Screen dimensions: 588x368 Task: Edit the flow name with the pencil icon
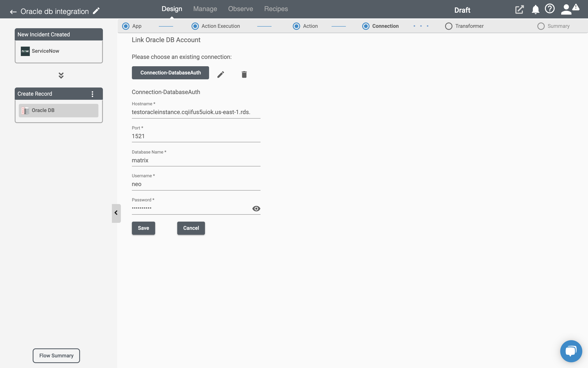click(96, 11)
